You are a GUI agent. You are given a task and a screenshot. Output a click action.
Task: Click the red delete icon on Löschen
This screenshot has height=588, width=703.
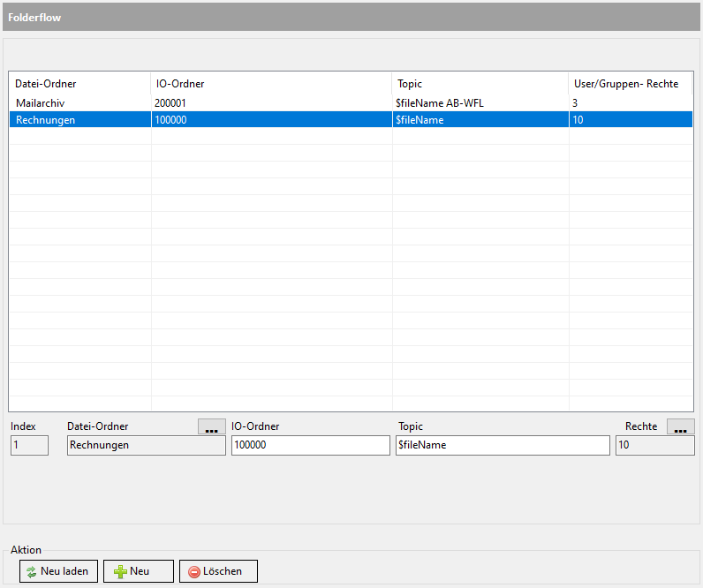(193, 571)
